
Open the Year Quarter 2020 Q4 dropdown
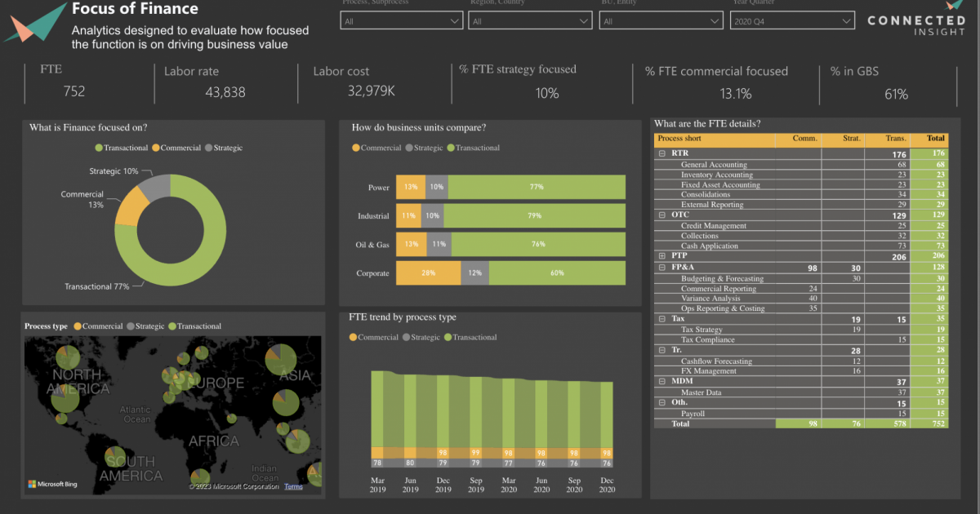coord(791,21)
